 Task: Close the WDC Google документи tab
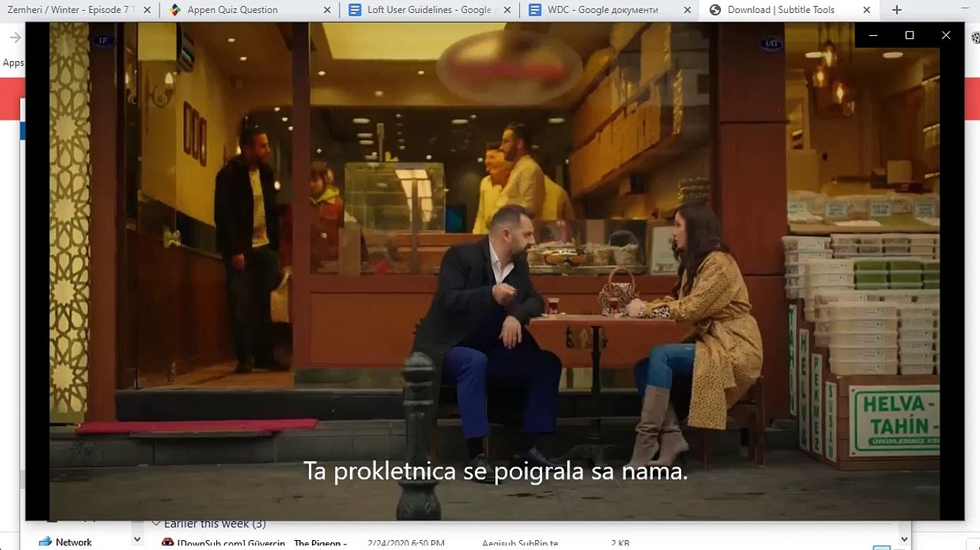click(686, 10)
